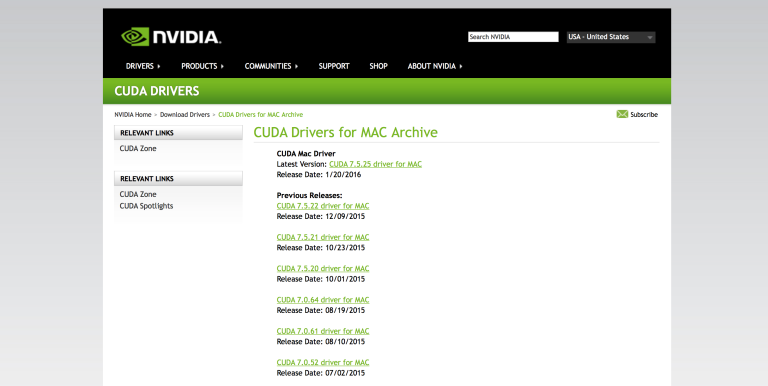Click the CUDA Drivers for MAC Archive heading
The image size is (768, 386).
(x=345, y=132)
